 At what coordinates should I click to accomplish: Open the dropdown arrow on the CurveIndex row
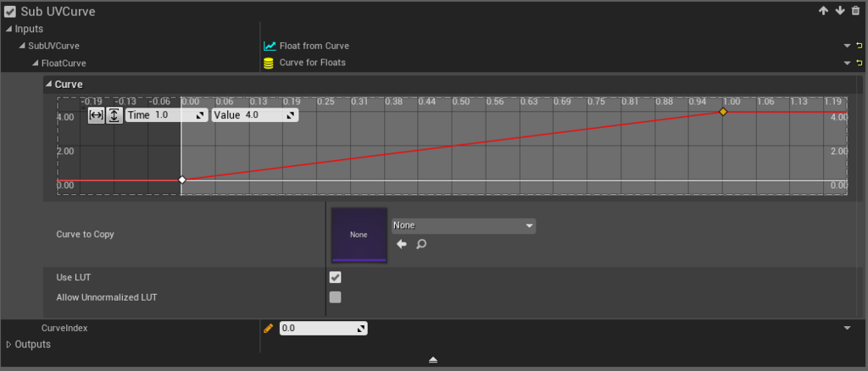(x=847, y=329)
